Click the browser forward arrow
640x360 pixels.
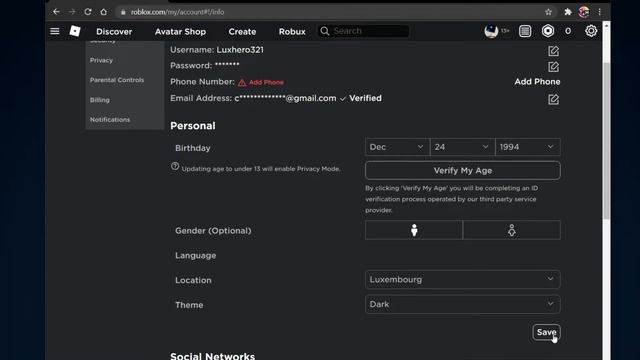pos(72,12)
